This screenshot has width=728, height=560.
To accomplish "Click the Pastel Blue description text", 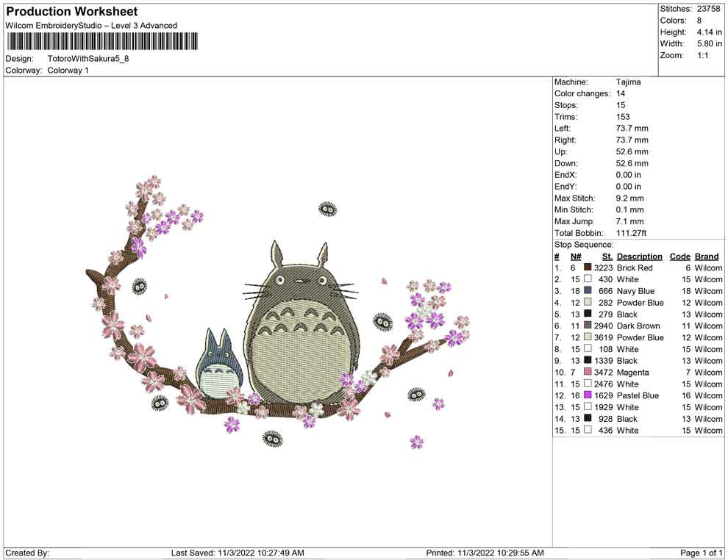I will (x=638, y=395).
